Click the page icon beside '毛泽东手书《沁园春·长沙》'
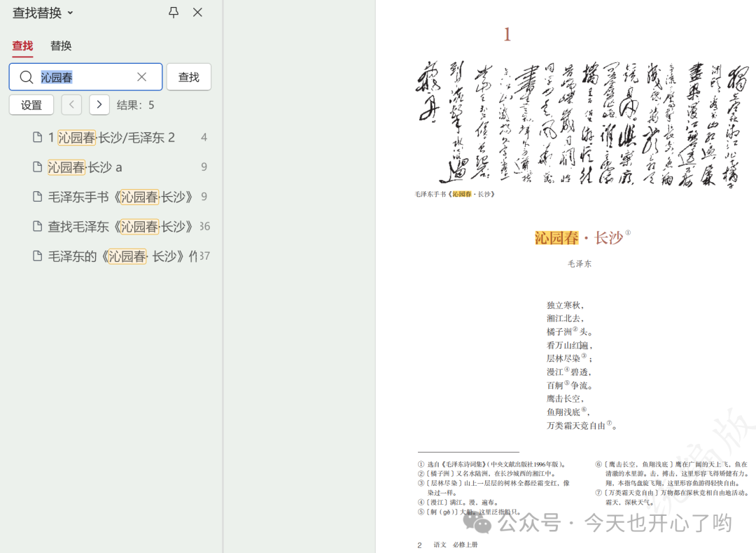This screenshot has height=553, width=756. coord(37,196)
